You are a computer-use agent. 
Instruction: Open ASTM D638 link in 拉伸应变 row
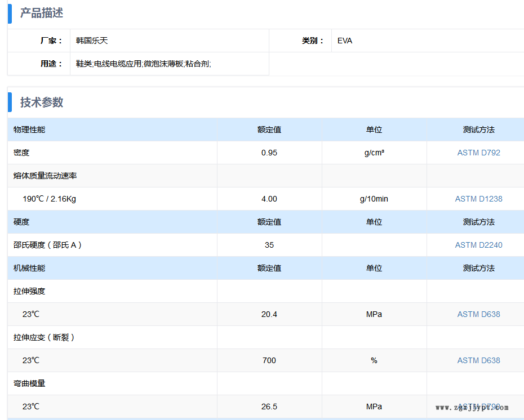(478, 360)
